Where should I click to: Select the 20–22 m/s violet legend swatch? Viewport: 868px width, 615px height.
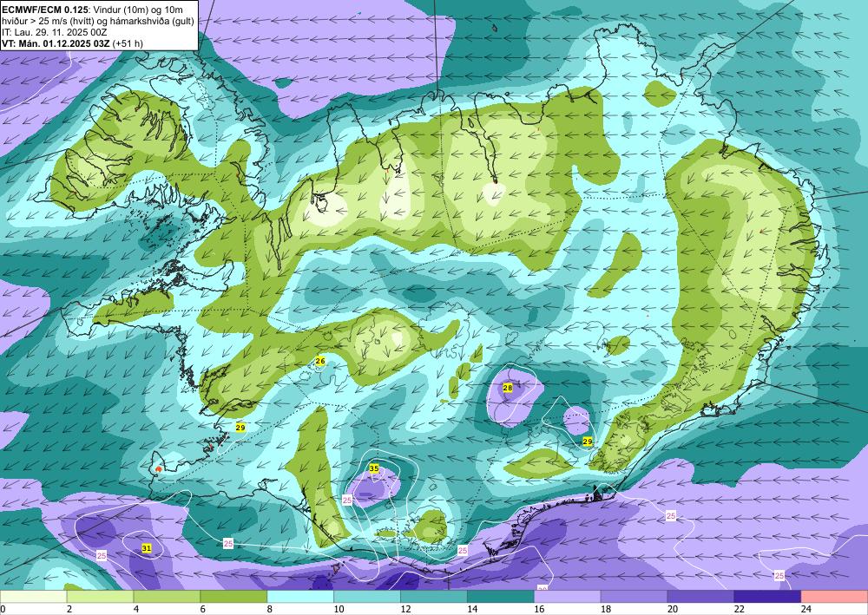coord(700,597)
